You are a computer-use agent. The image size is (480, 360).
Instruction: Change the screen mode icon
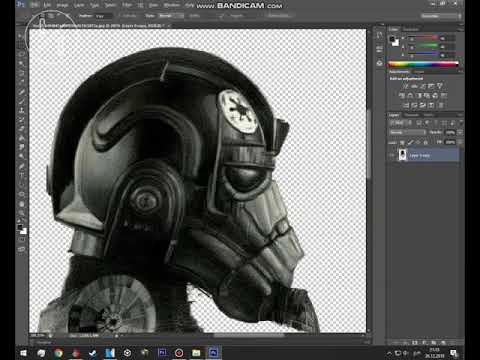point(21,249)
